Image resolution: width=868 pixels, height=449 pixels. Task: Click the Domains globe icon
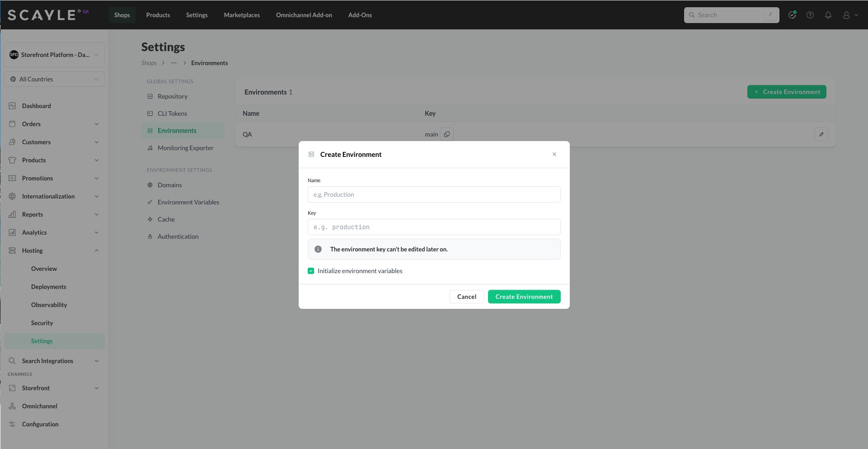coord(150,185)
